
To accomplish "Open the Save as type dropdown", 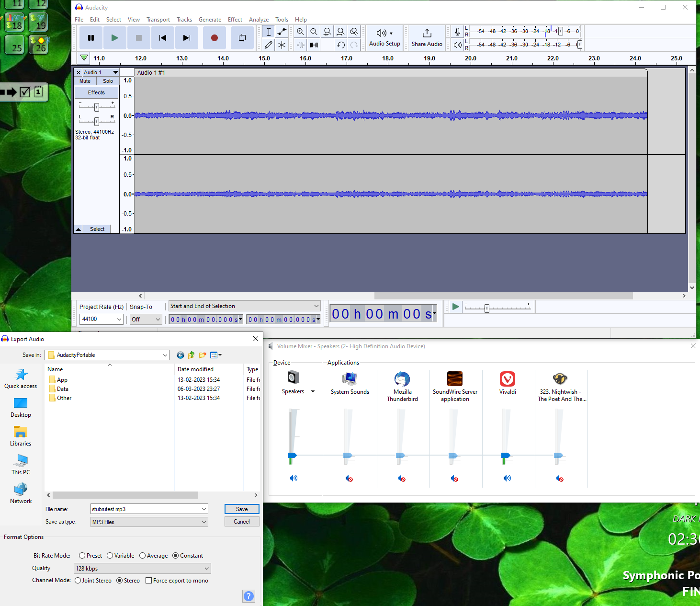I will (203, 522).
